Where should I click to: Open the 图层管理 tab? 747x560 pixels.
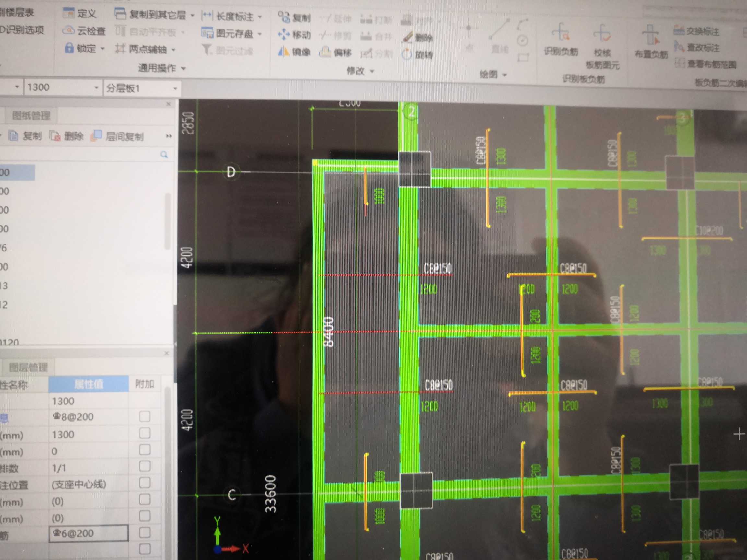28,367
